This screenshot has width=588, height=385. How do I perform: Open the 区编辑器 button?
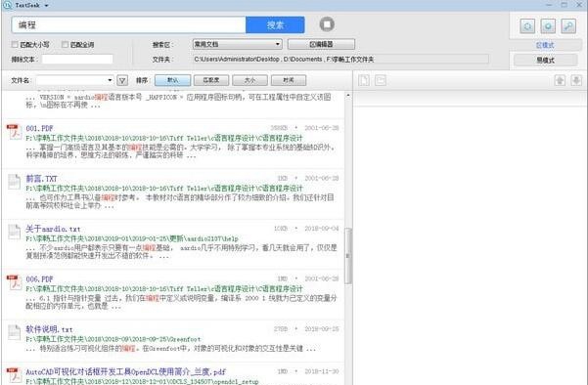[321, 44]
